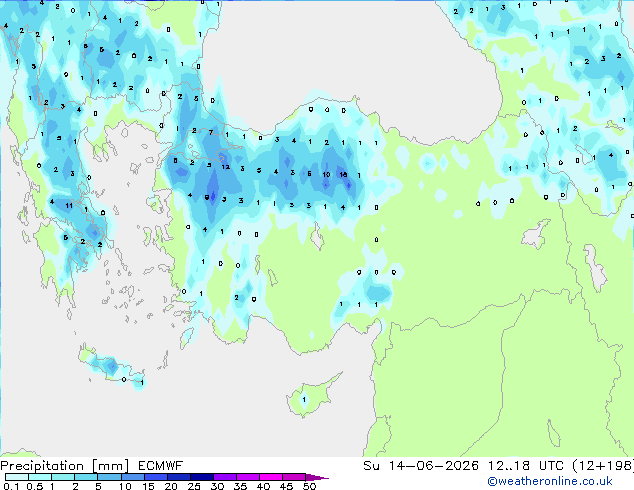Click the map value '11' over central Greece
The height and width of the screenshot is (490, 634).
69,205
